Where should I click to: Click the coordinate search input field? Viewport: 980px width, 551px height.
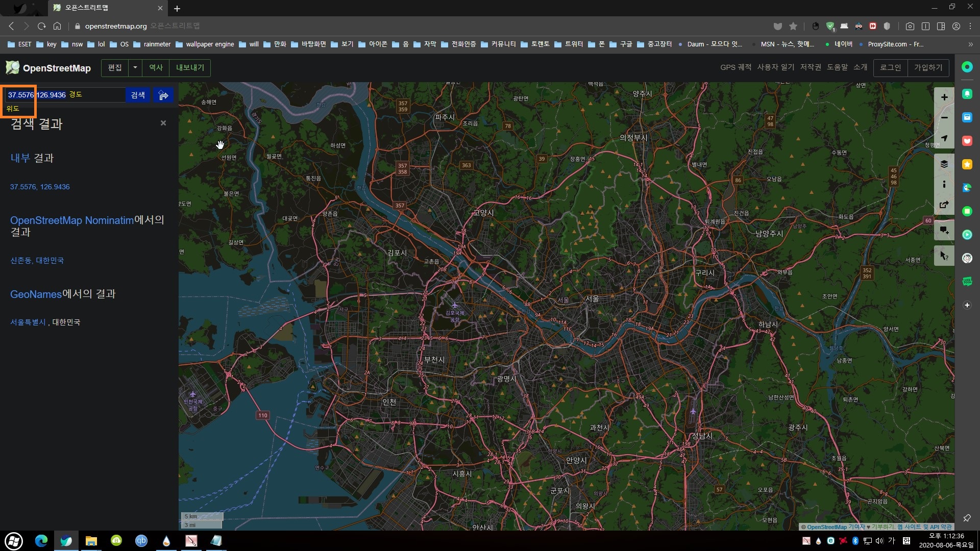(65, 95)
